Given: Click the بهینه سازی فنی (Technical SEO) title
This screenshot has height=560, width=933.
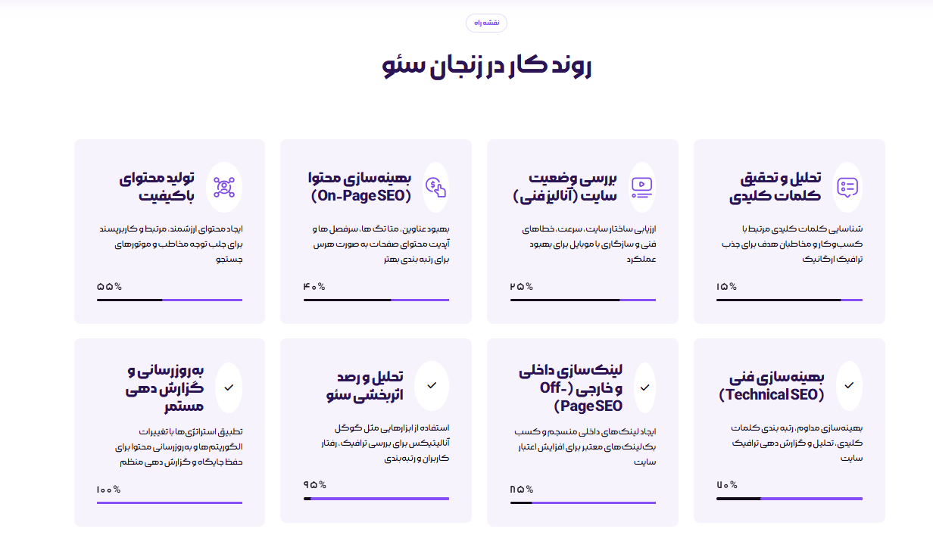Looking at the screenshot, I should point(772,386).
